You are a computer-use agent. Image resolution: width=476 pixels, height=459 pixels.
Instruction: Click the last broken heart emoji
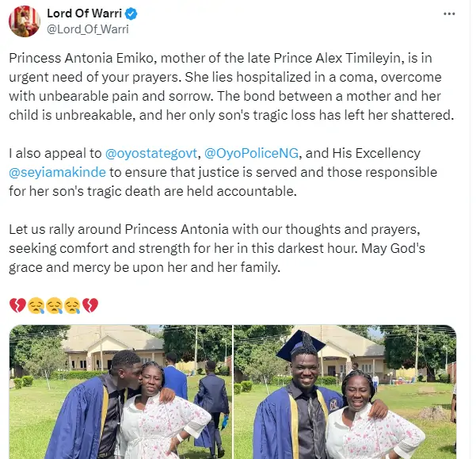pyautogui.click(x=90, y=305)
